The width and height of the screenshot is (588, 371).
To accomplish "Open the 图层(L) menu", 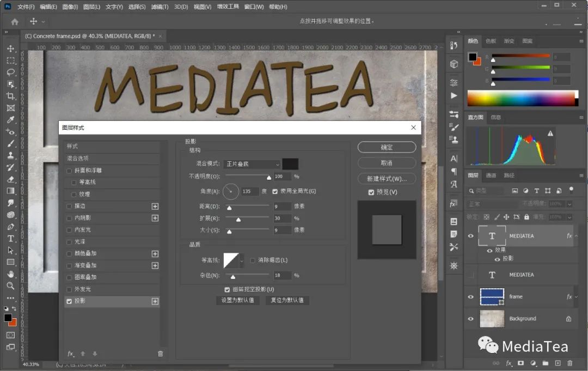I will (x=91, y=7).
